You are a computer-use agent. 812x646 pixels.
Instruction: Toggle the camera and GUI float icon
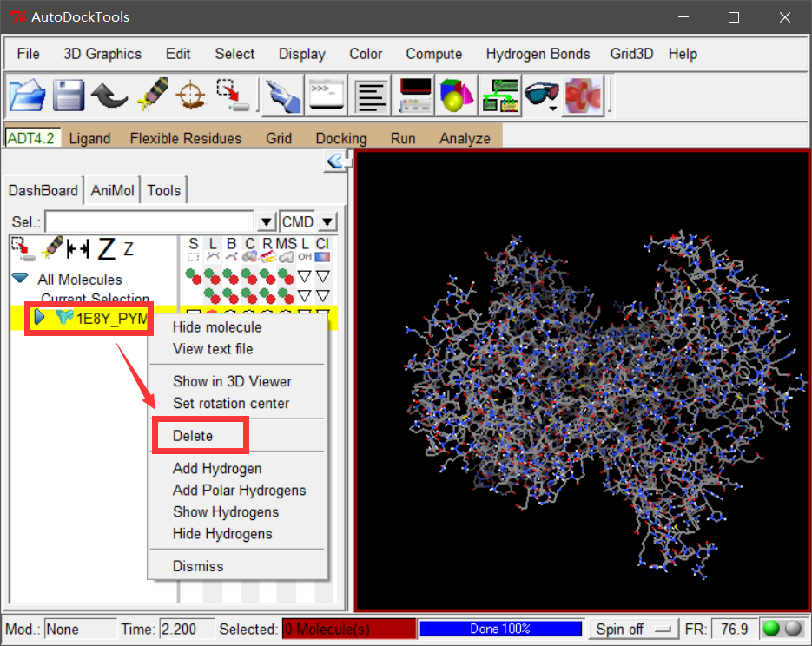(x=415, y=96)
